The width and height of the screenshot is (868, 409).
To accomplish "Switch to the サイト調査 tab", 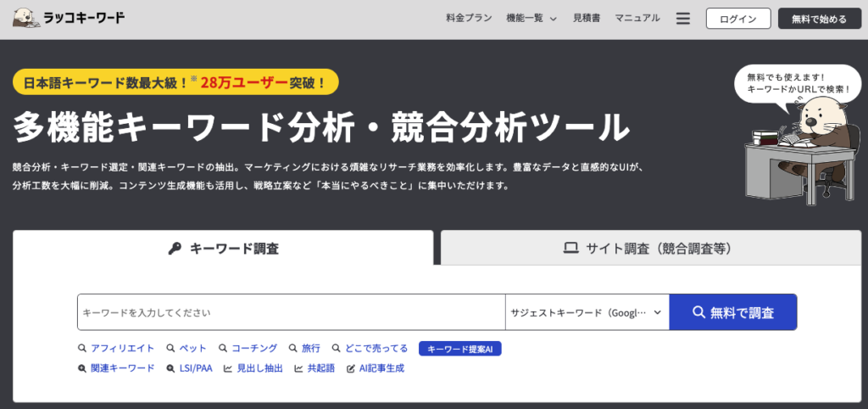I will pos(648,249).
